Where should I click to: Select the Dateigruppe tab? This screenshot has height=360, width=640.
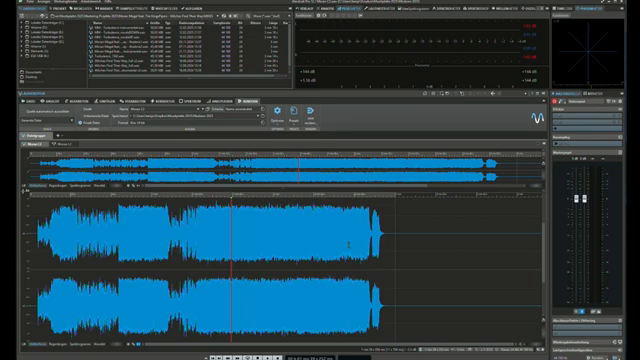tap(36, 136)
